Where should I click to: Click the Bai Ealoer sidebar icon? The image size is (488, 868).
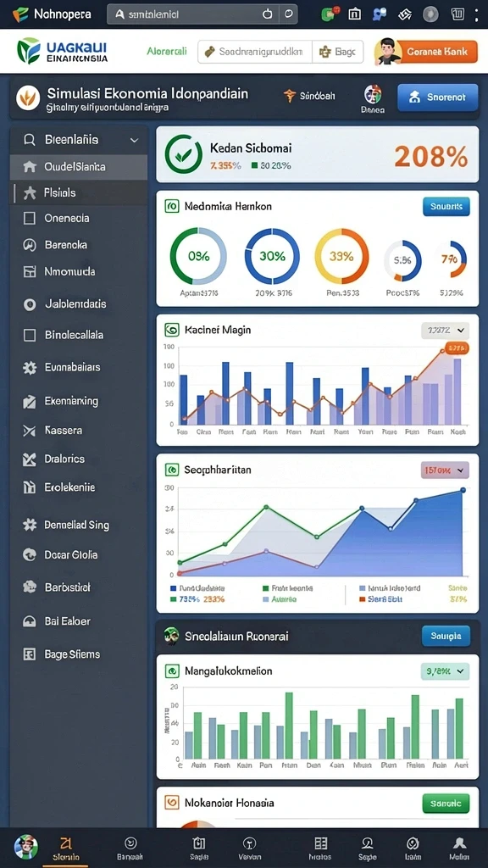30,621
